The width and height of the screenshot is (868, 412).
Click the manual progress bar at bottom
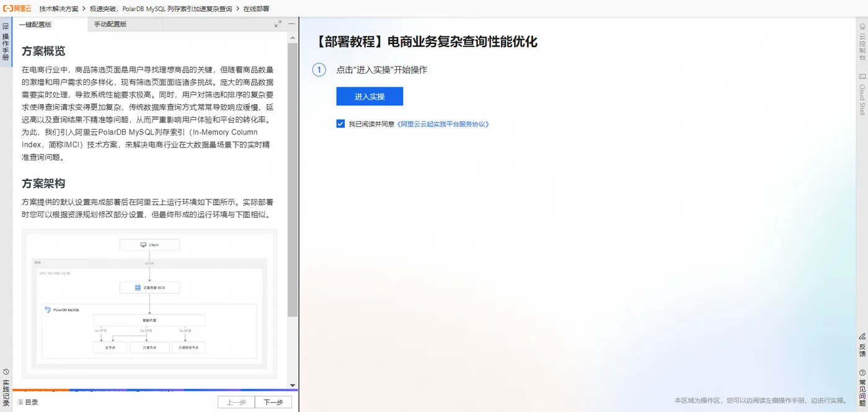coord(155,390)
